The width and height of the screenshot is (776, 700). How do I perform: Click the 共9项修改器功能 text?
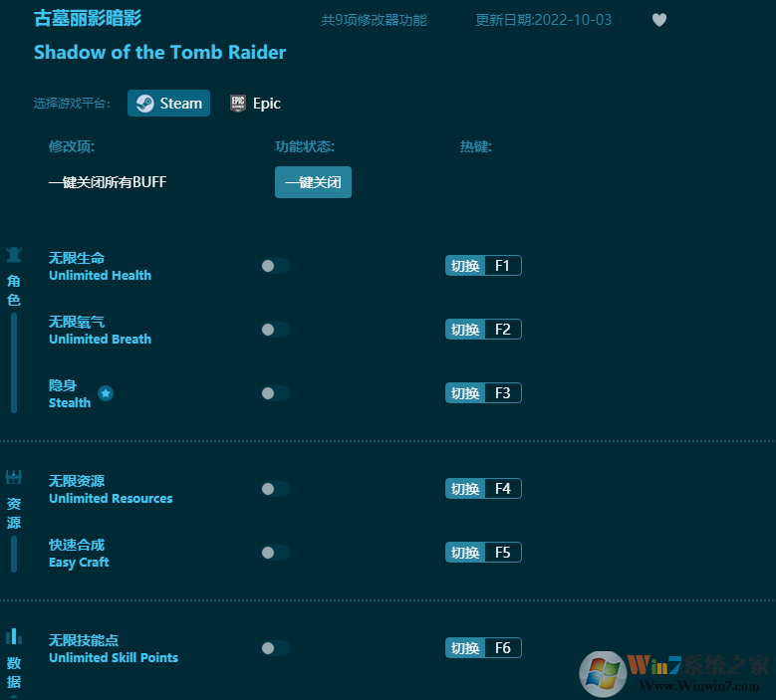[374, 20]
